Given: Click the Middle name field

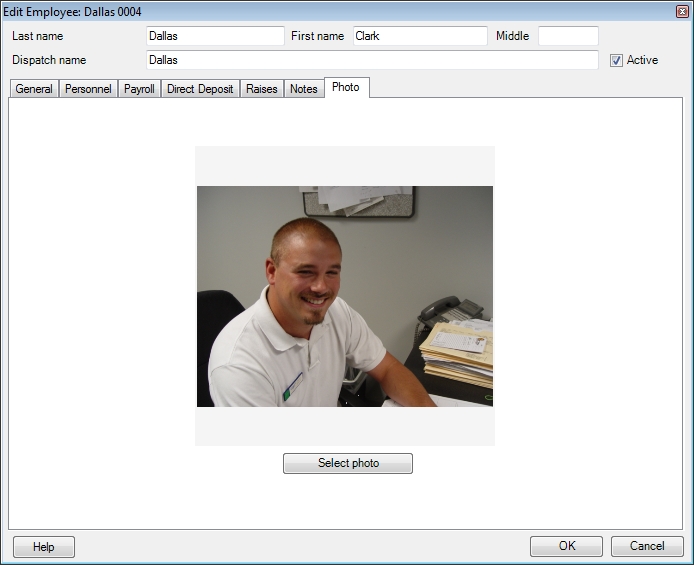Looking at the screenshot, I should tap(568, 36).
